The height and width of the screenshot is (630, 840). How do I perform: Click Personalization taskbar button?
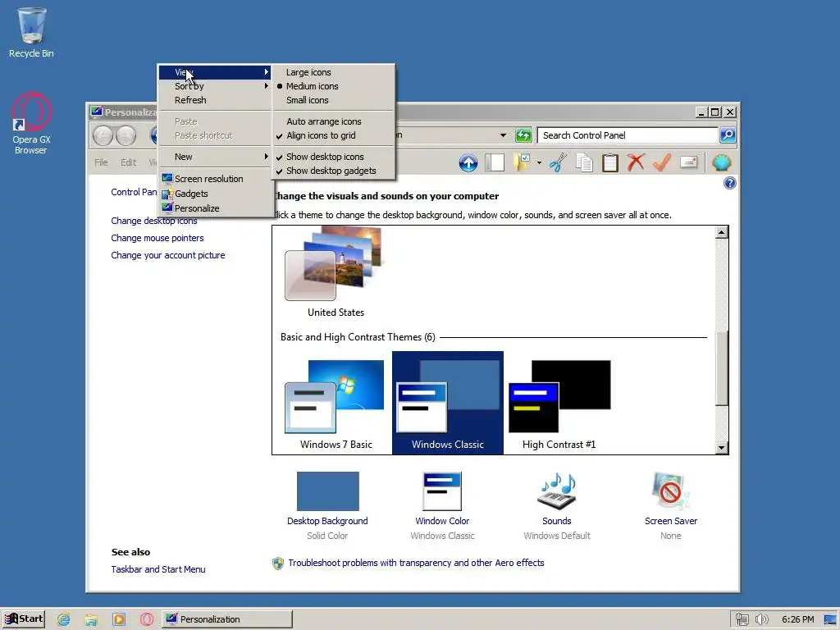pos(227,619)
